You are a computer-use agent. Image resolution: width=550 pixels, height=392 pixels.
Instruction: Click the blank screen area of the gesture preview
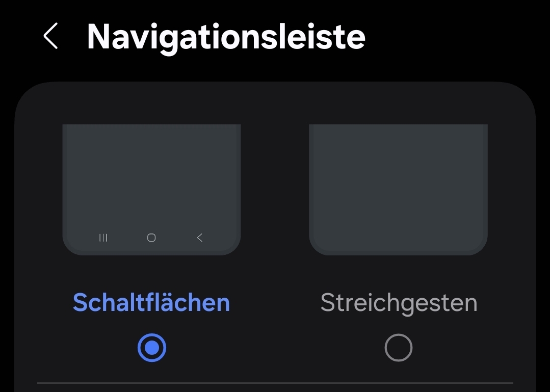(x=399, y=182)
